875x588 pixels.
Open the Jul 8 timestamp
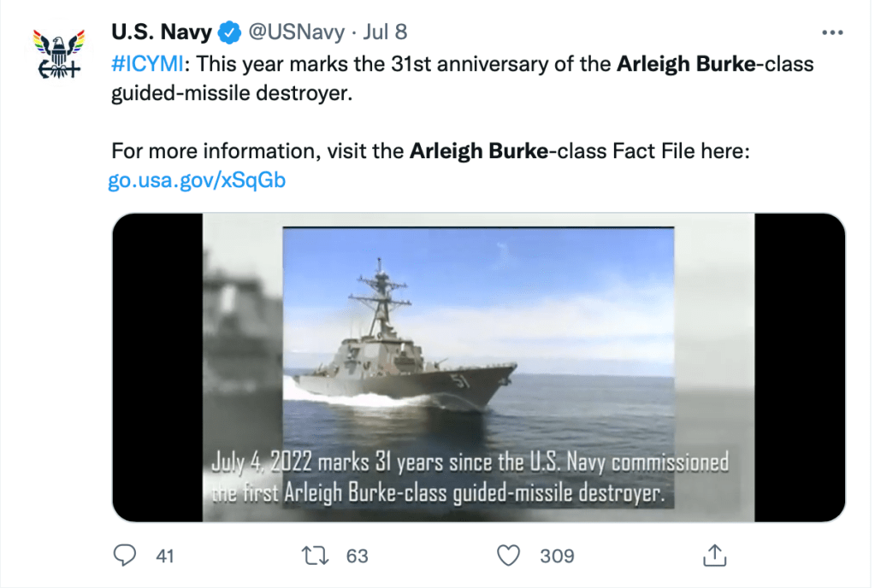tap(385, 33)
